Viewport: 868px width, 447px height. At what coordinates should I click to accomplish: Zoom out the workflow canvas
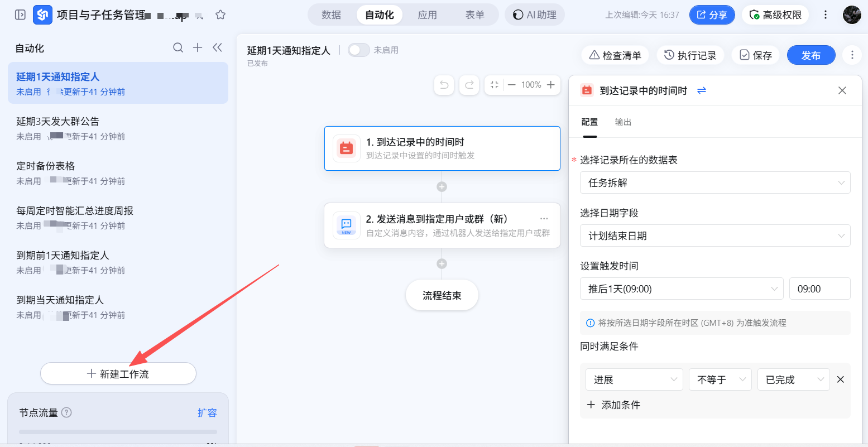512,85
